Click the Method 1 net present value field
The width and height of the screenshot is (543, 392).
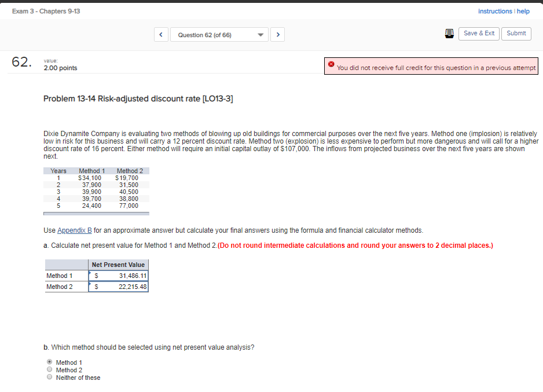click(119, 276)
